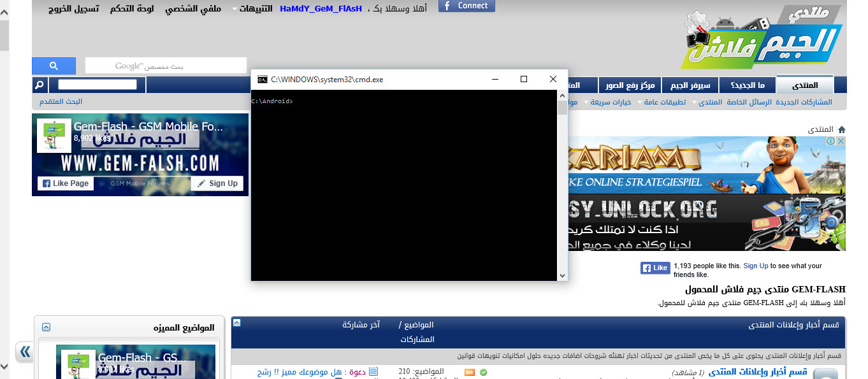
Task: Collapse the المواضيع المميزه panel
Action: (46, 327)
